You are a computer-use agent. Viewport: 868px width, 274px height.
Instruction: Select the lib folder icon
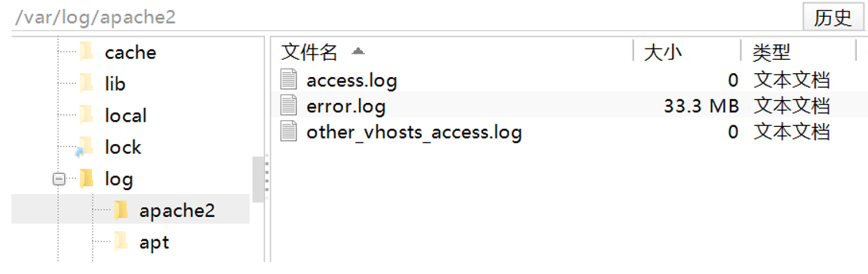coord(86,84)
